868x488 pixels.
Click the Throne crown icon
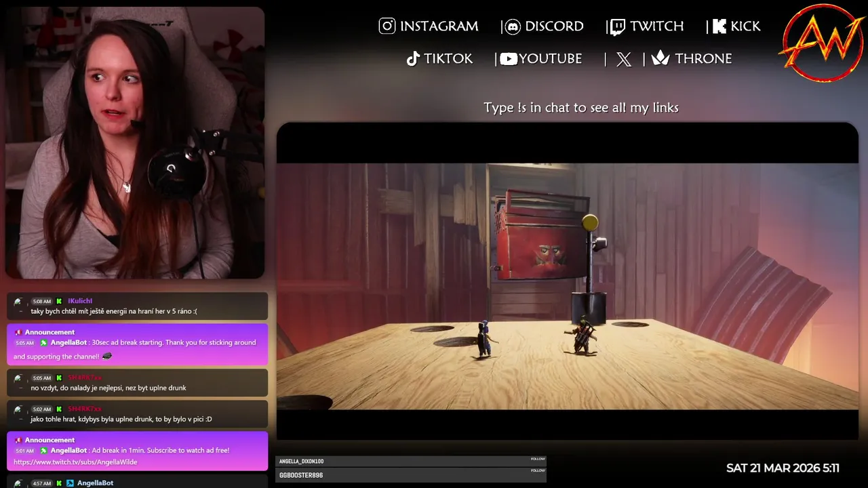pyautogui.click(x=660, y=58)
